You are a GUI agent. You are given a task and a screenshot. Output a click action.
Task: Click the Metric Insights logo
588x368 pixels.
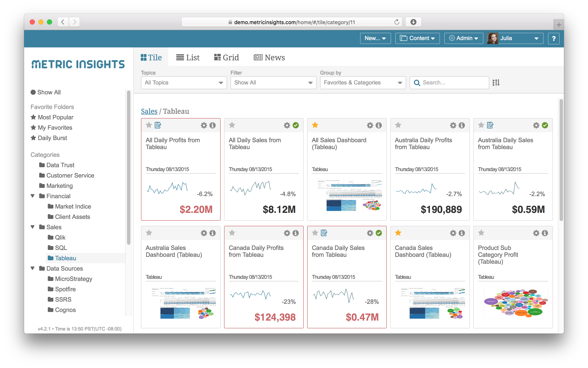pos(78,64)
